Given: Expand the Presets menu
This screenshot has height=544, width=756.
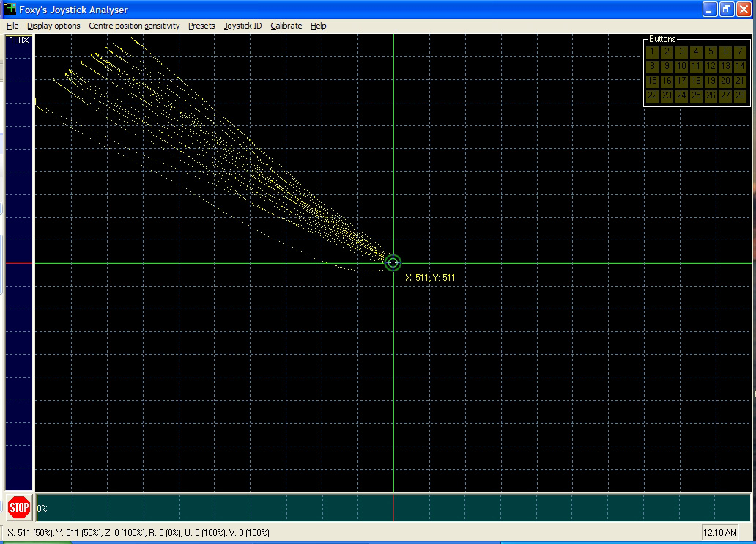Looking at the screenshot, I should (x=201, y=26).
